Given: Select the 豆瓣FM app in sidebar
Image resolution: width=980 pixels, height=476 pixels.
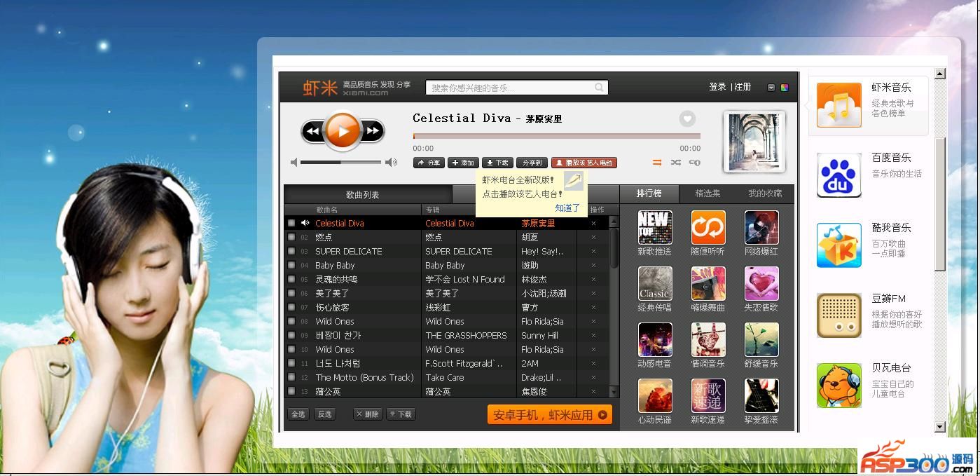Looking at the screenshot, I should (x=869, y=315).
